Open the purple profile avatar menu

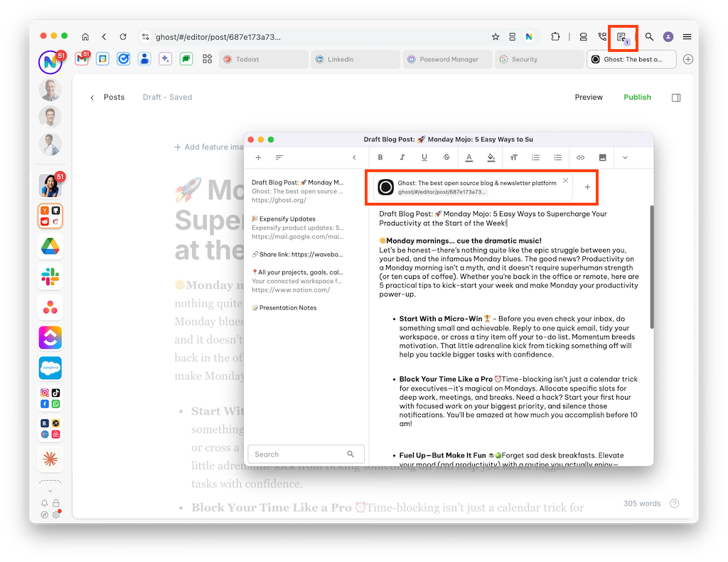tap(668, 37)
